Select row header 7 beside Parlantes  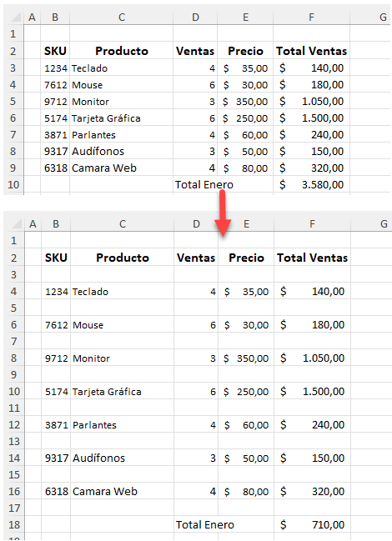[14, 135]
